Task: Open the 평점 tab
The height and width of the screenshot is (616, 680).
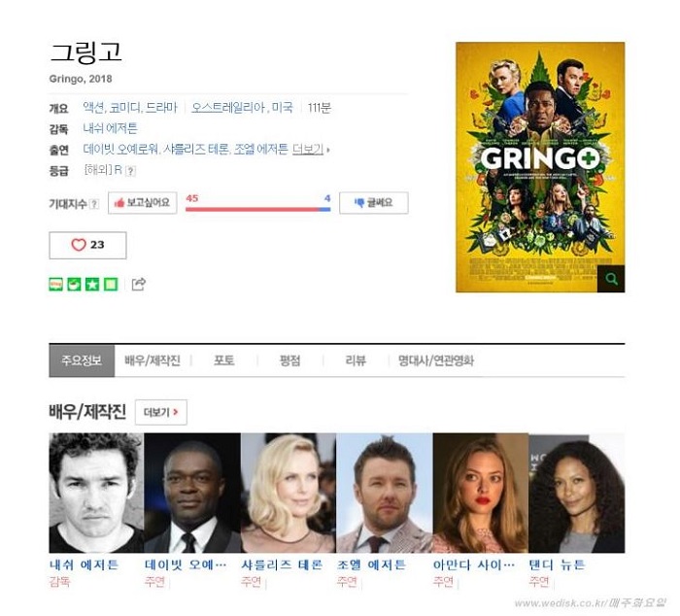Action: pos(289,360)
